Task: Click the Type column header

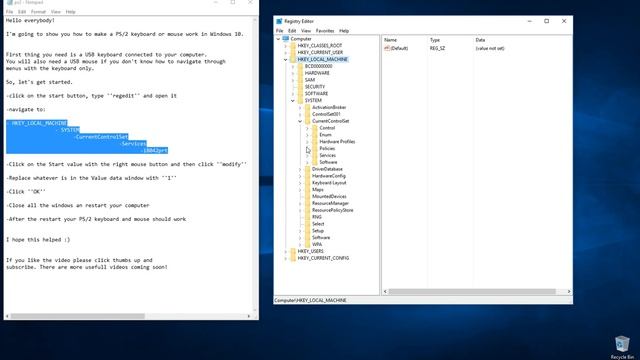Action: (451, 40)
